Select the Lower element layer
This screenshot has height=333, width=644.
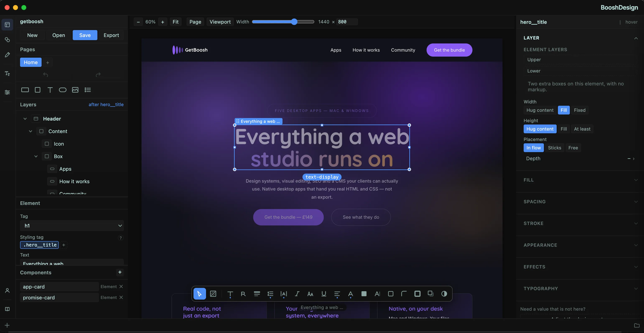pyautogui.click(x=580, y=71)
